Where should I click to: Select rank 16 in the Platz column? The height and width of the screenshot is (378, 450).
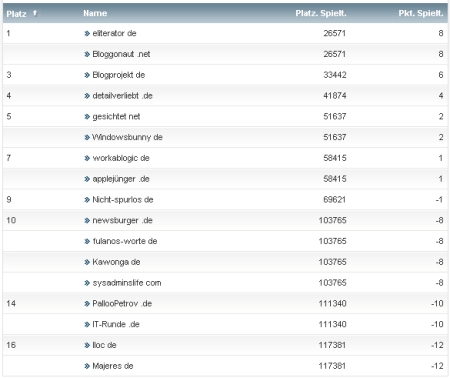[11, 345]
